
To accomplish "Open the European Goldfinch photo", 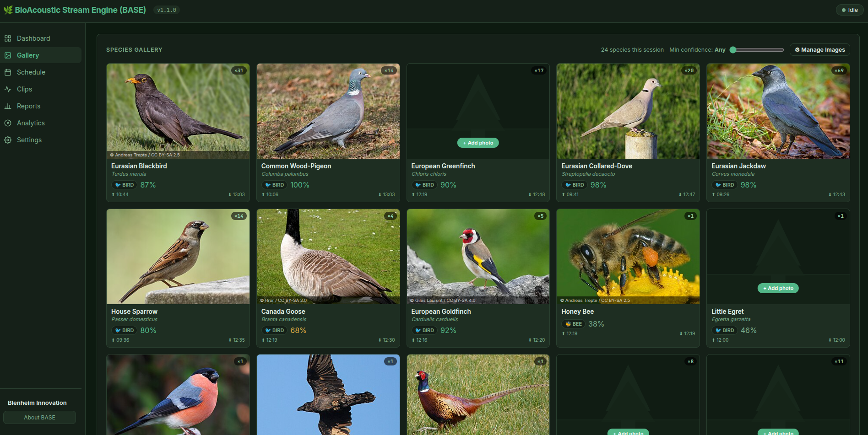I will pos(478,257).
